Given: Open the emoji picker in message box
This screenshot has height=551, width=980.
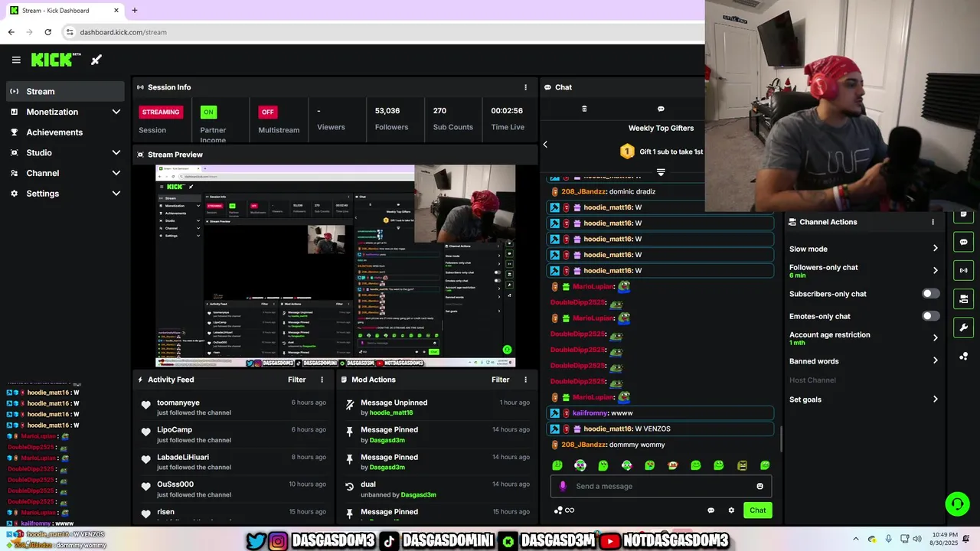Looking at the screenshot, I should (x=759, y=486).
